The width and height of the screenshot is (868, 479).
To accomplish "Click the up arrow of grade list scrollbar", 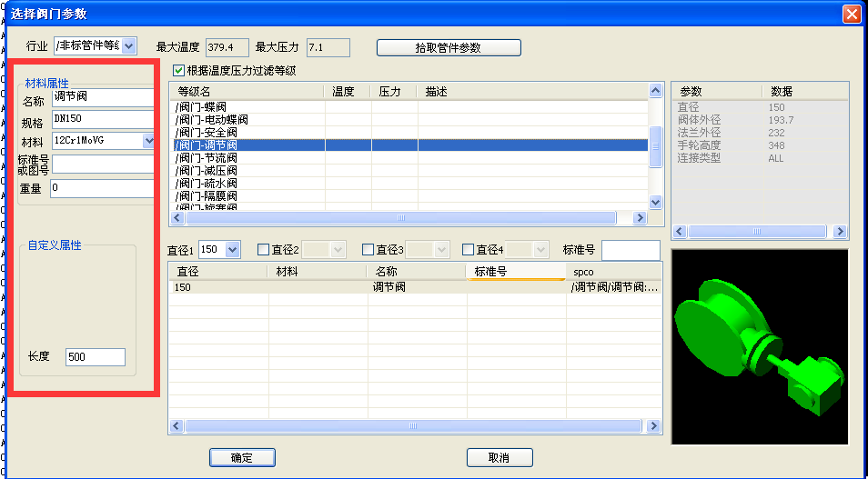I will coord(655,91).
